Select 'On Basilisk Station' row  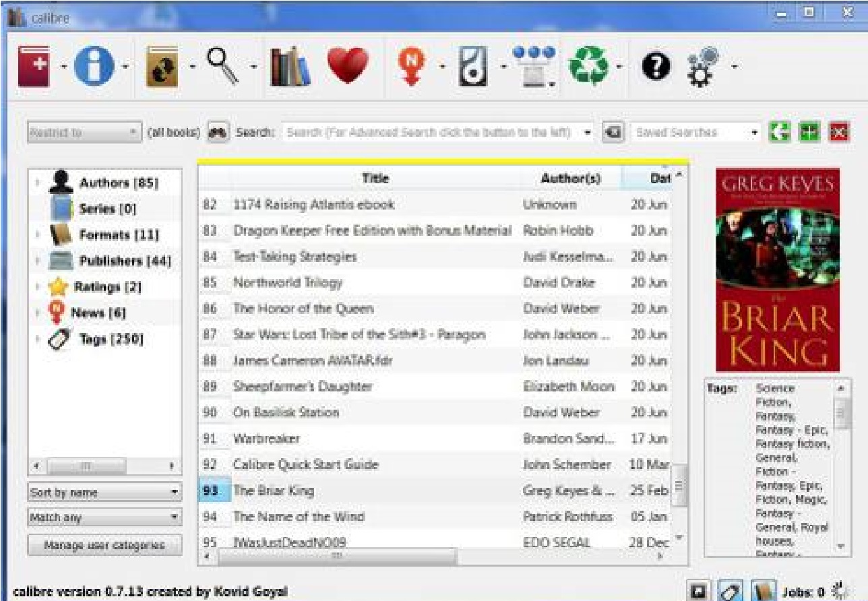(x=435, y=412)
